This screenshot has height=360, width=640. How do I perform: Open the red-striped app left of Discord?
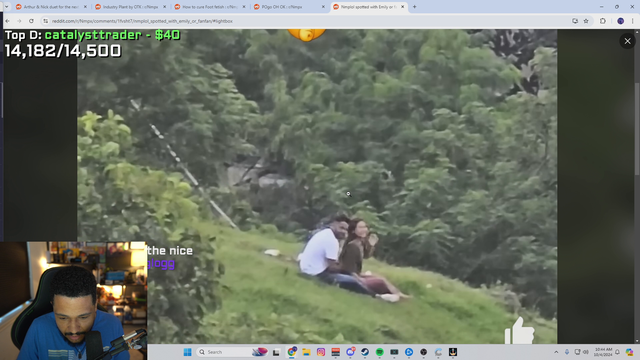[336, 352]
